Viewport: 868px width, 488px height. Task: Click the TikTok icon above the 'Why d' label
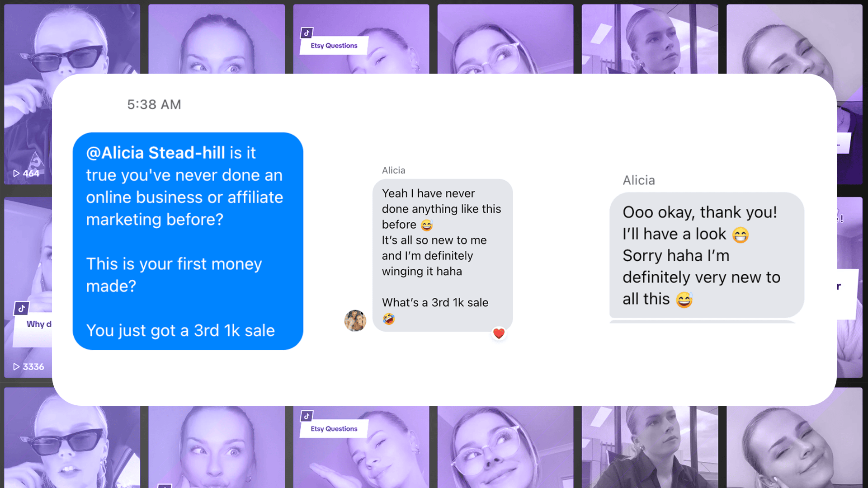click(x=22, y=309)
